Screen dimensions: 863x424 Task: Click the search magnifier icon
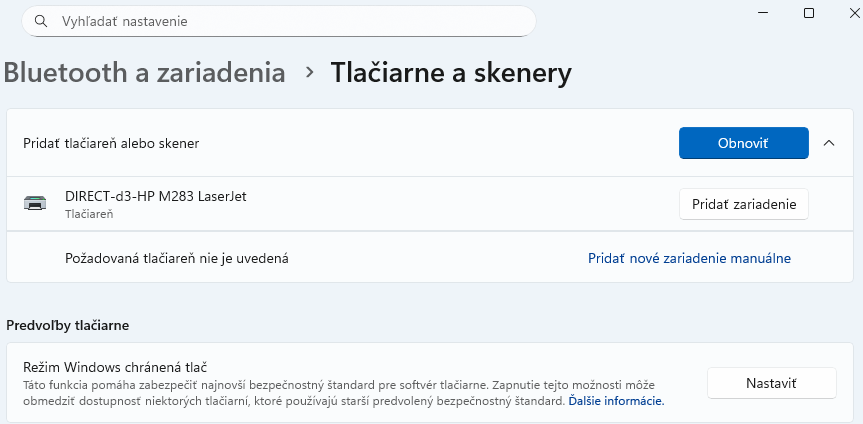(x=41, y=21)
